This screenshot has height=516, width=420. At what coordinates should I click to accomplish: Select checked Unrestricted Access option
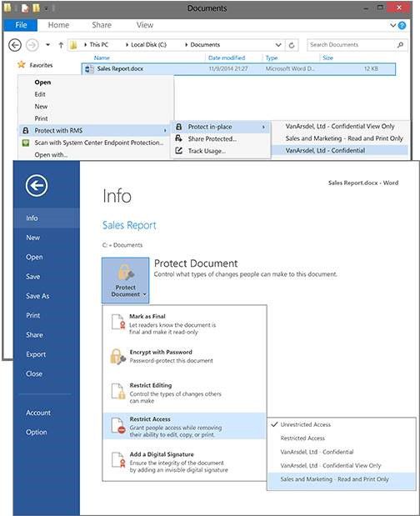point(342,424)
